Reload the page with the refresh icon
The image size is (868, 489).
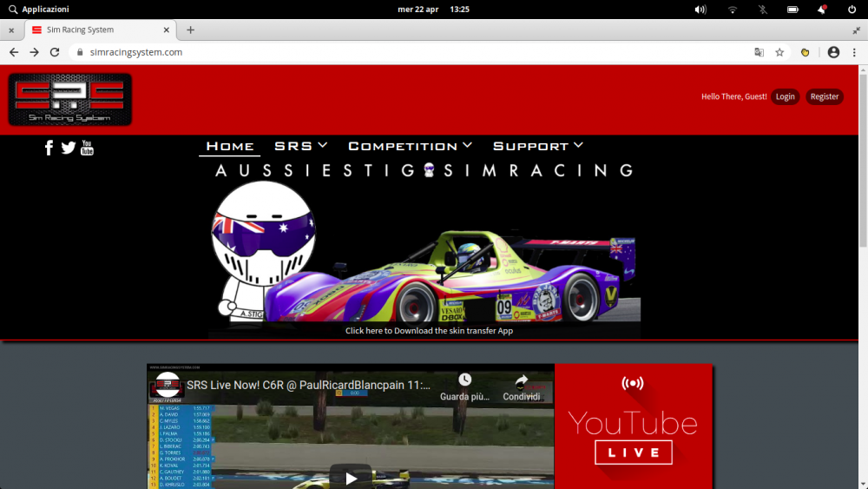coord(54,52)
